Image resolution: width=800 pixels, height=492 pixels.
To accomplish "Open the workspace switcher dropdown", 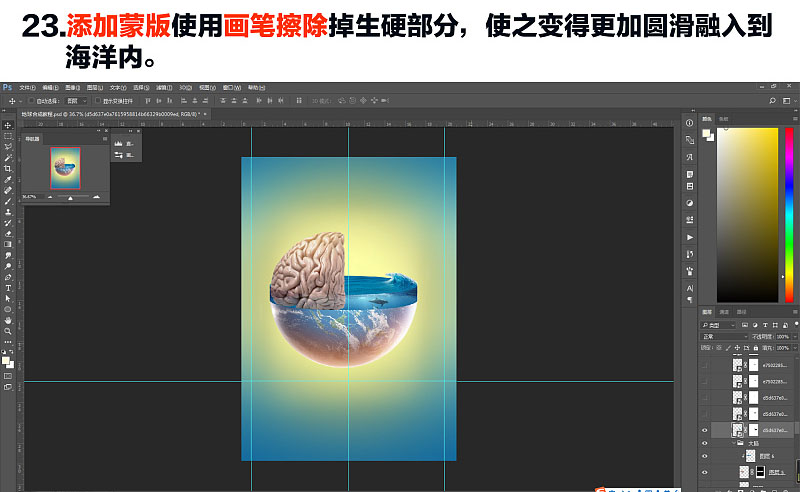I will (788, 101).
